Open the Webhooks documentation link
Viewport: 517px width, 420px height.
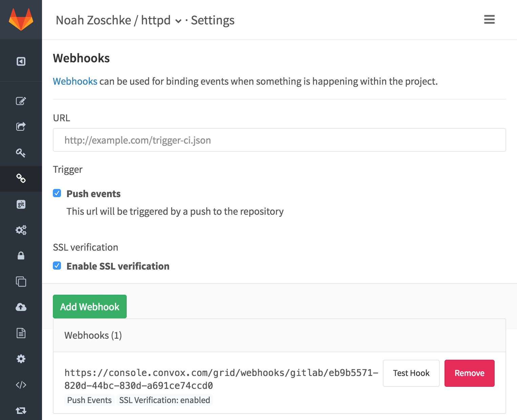pyautogui.click(x=75, y=81)
